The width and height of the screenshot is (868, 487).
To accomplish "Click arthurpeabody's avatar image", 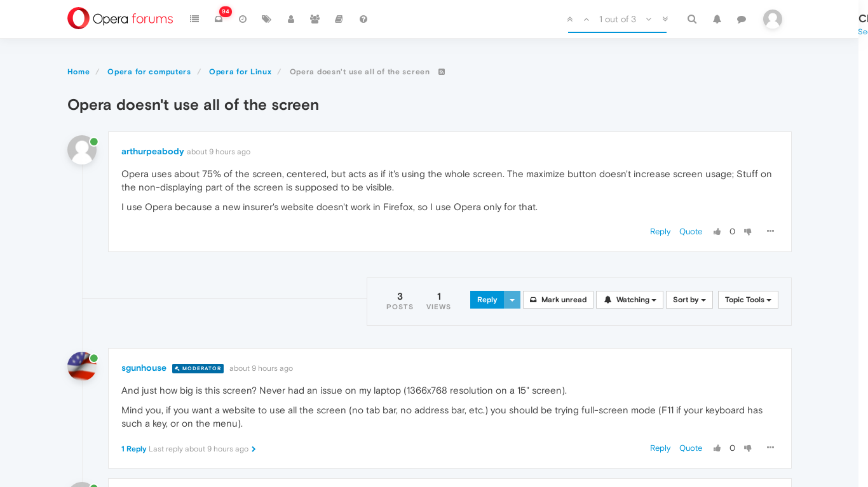I will click(x=82, y=150).
